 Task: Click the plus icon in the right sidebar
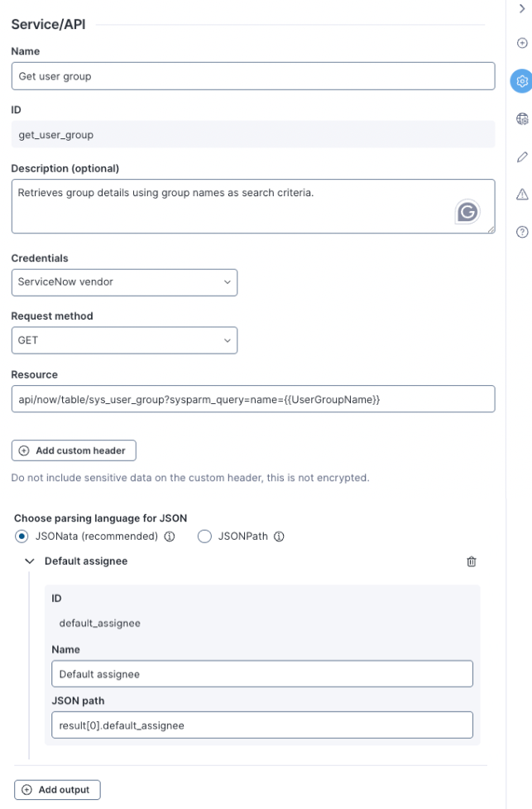[x=522, y=43]
